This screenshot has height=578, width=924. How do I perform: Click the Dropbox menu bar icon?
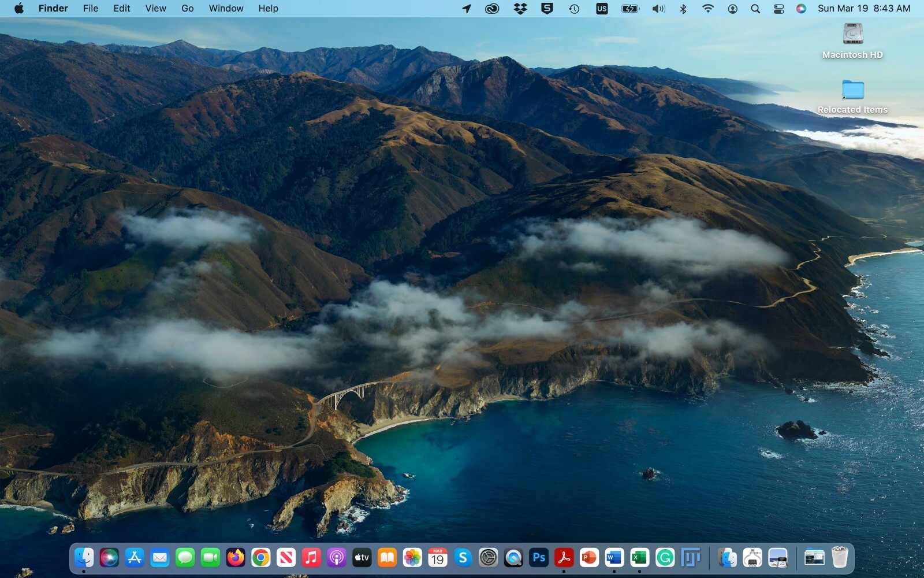[520, 9]
